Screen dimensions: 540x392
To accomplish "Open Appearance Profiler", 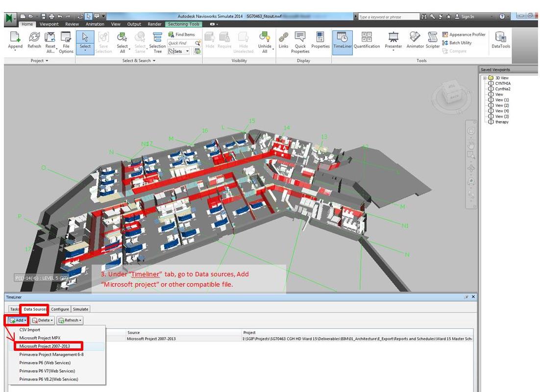I will [464, 34].
